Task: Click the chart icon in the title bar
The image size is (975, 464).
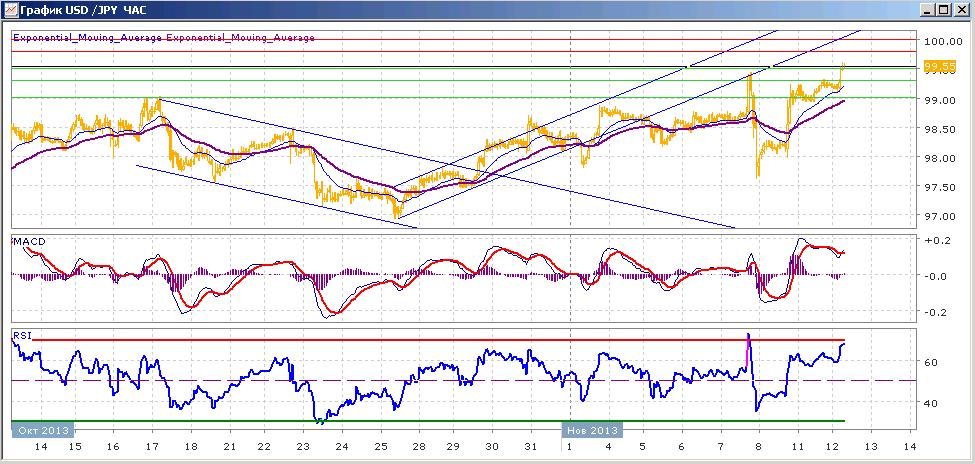Action: point(11,10)
